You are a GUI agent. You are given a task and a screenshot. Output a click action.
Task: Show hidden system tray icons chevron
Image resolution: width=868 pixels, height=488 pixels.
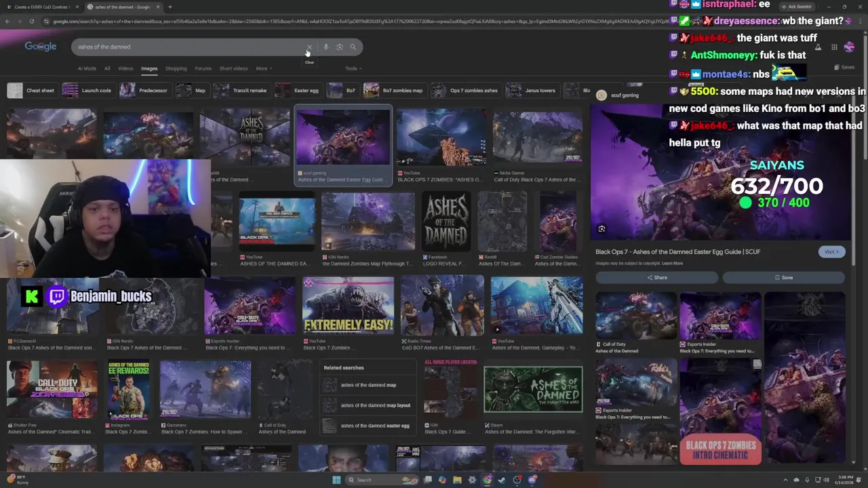(x=785, y=480)
